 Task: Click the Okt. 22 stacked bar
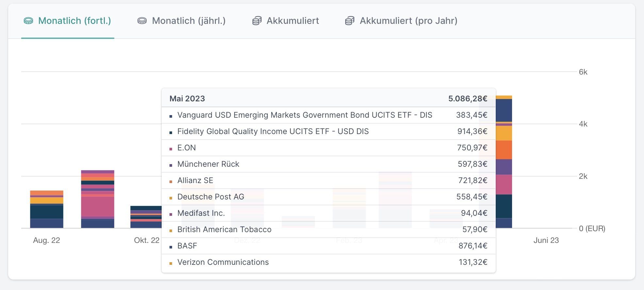point(146,217)
